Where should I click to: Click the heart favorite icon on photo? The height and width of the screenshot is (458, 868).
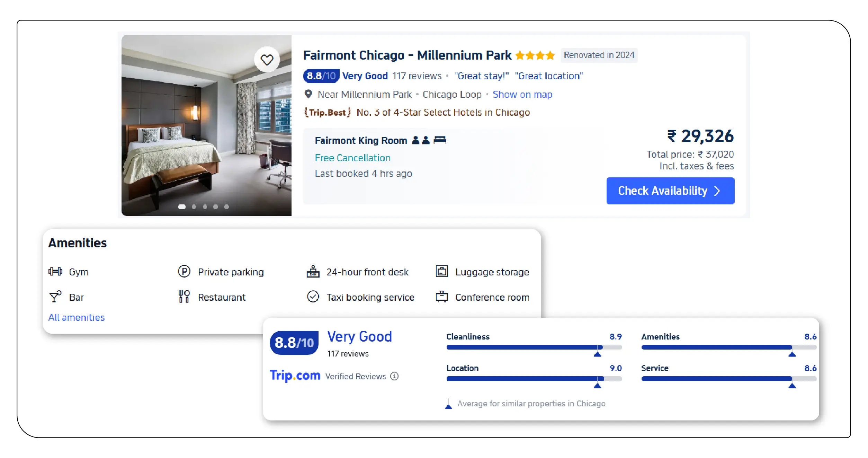(267, 60)
